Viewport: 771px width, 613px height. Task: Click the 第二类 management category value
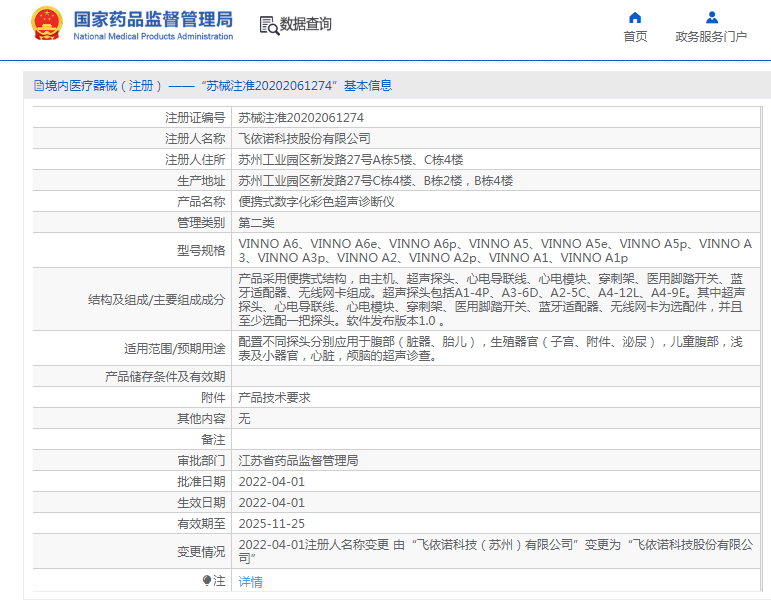[256, 223]
